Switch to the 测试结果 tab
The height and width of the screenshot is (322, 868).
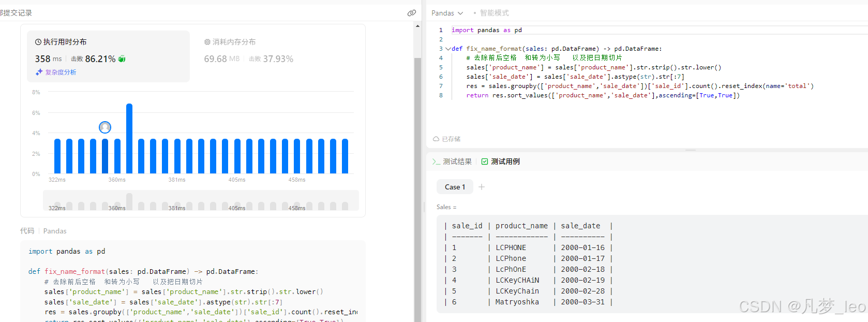pyautogui.click(x=452, y=162)
